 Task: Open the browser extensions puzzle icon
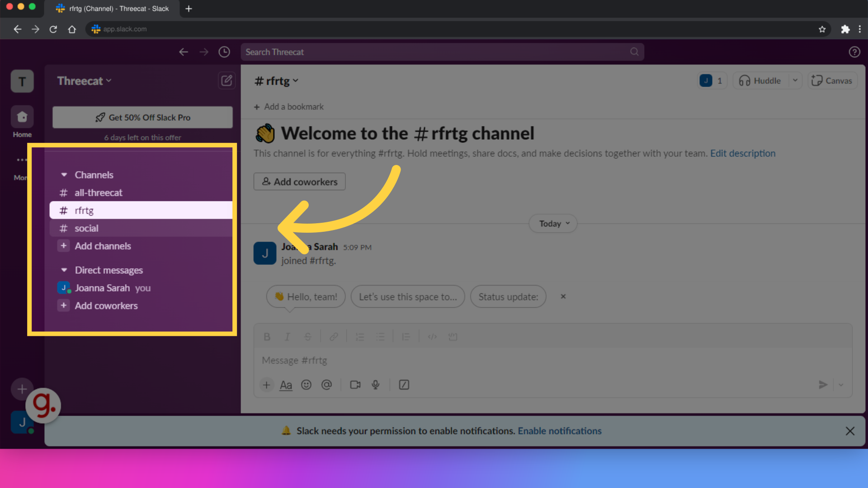coord(845,29)
